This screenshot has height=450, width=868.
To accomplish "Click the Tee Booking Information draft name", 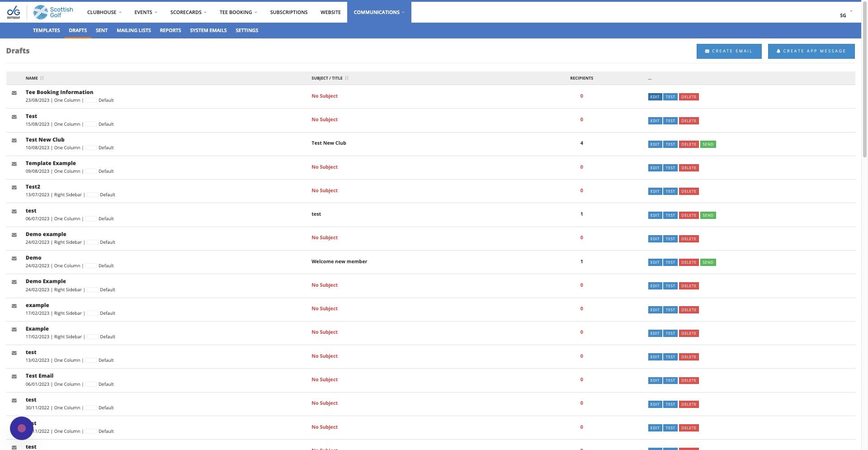I will (x=59, y=92).
